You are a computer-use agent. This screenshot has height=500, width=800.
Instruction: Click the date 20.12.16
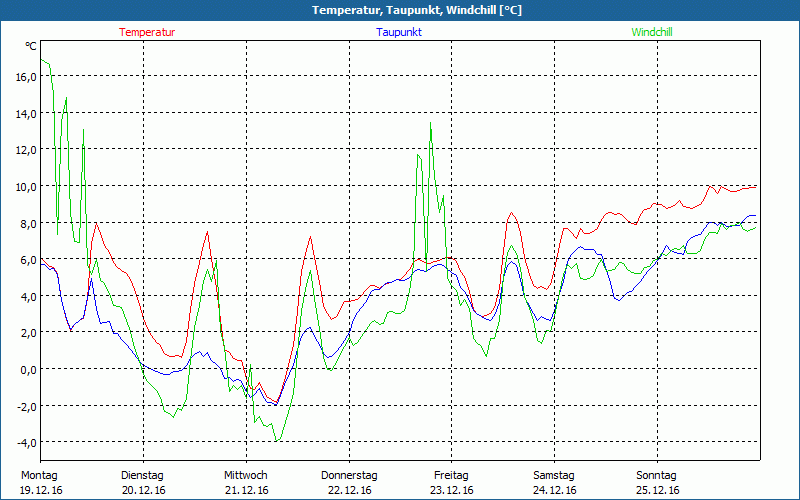point(144,490)
